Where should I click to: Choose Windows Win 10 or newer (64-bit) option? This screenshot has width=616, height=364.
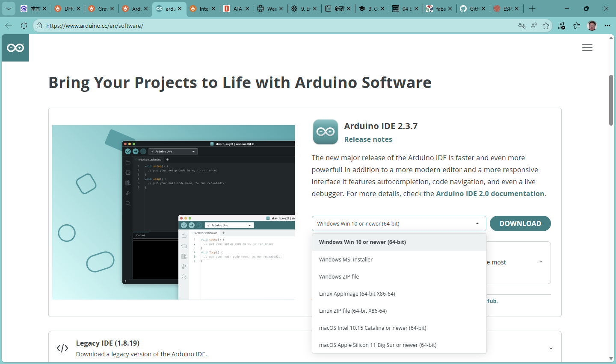[x=399, y=242]
